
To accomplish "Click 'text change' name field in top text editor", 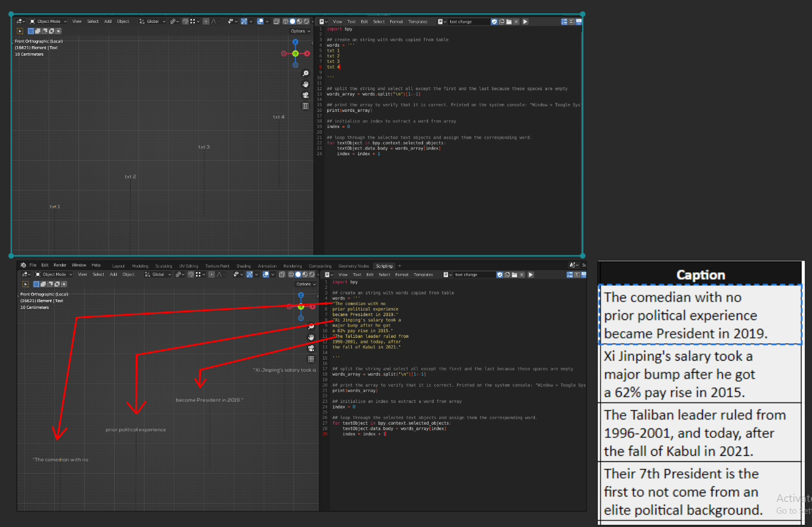I will (469, 22).
